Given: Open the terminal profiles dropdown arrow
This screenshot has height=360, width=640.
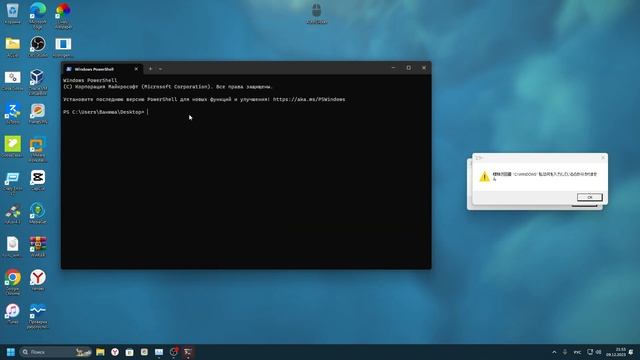Looking at the screenshot, I should (160, 69).
